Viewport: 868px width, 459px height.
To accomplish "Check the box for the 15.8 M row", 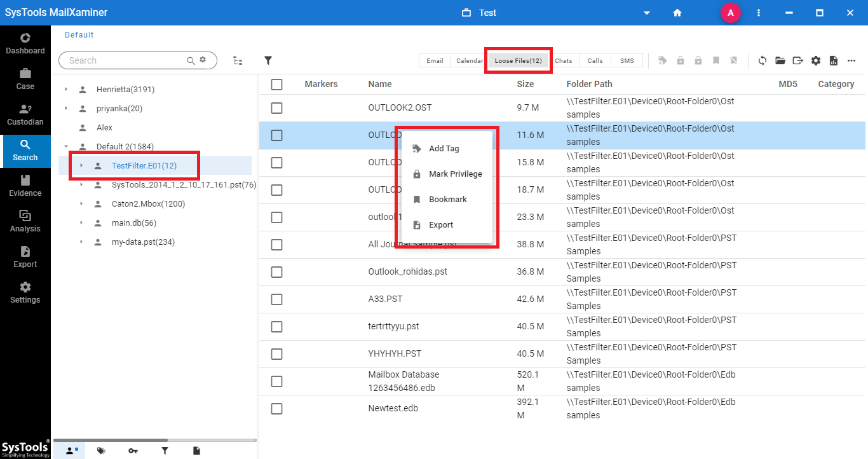I will pyautogui.click(x=276, y=163).
